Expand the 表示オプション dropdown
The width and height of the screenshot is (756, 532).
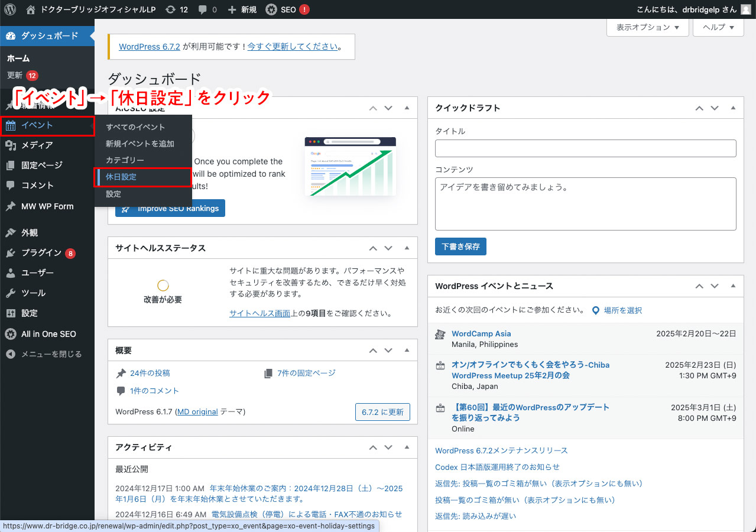point(647,27)
